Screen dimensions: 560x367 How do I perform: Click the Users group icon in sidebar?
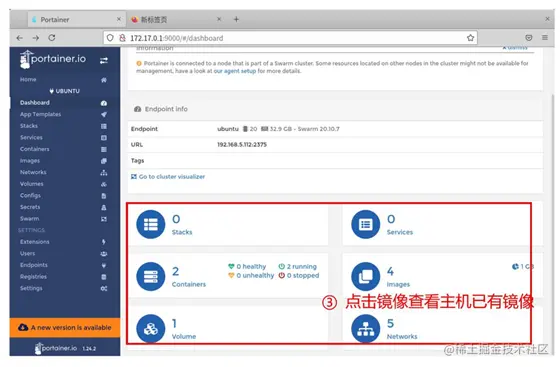[x=104, y=254]
